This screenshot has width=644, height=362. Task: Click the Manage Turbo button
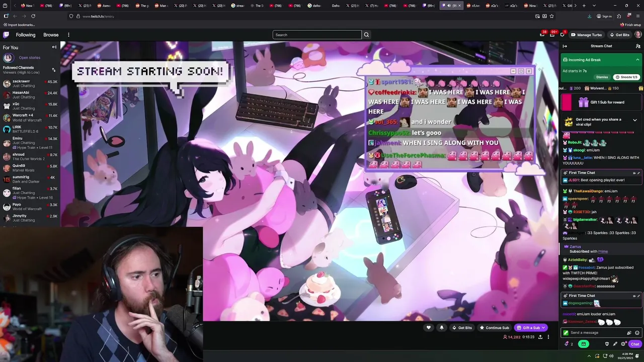coord(586,35)
